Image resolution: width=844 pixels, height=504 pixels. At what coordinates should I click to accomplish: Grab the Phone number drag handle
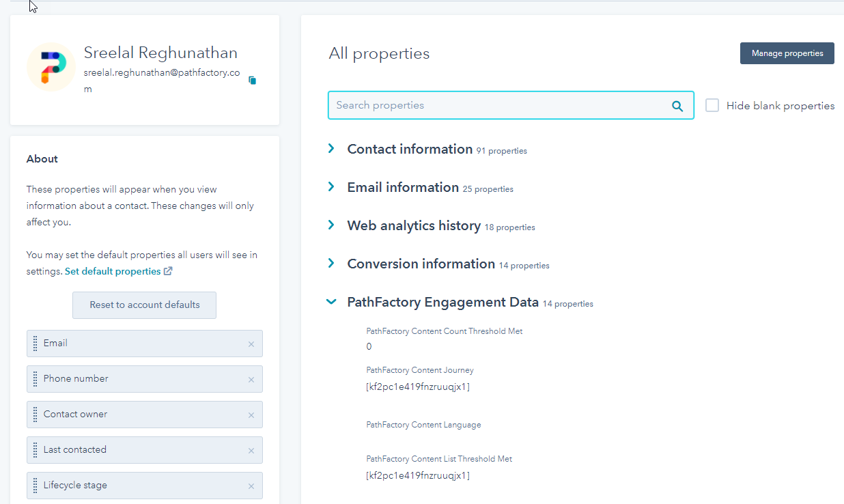(36, 379)
